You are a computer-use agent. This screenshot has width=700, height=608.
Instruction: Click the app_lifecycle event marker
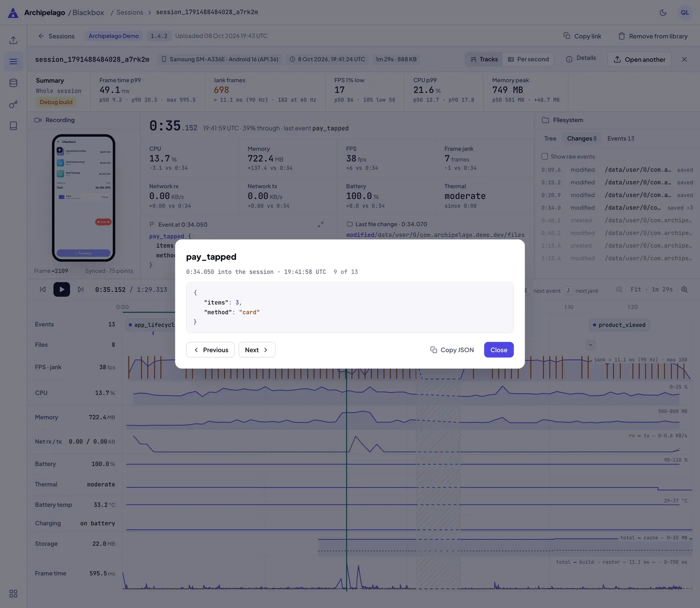coord(150,325)
